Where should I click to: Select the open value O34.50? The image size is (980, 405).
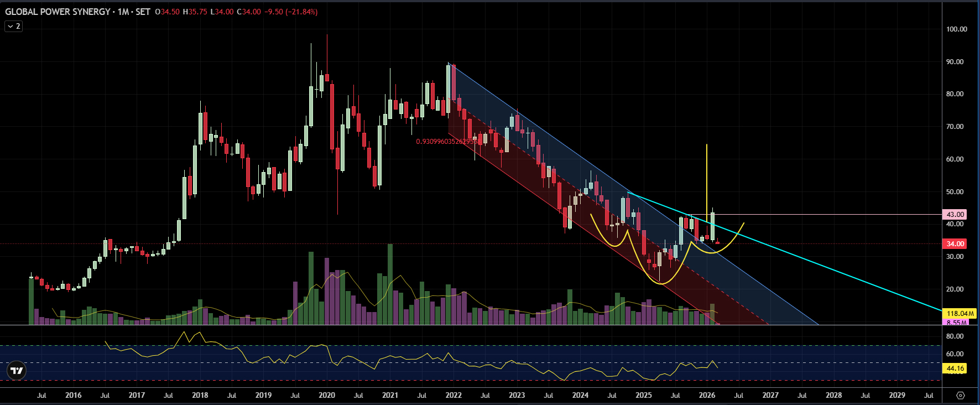(167, 12)
